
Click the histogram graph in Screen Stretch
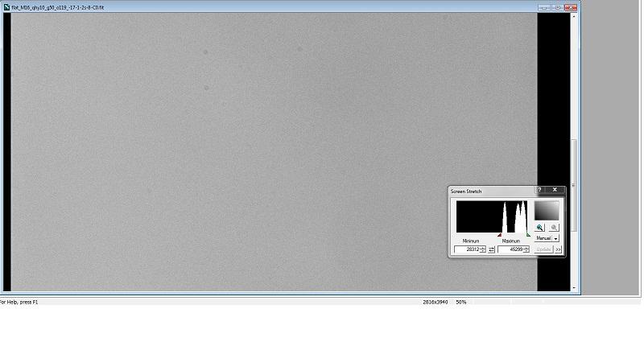click(492, 216)
